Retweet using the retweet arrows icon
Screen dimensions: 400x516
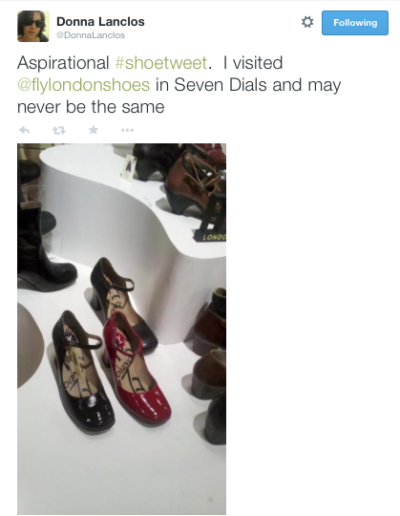coord(59,130)
